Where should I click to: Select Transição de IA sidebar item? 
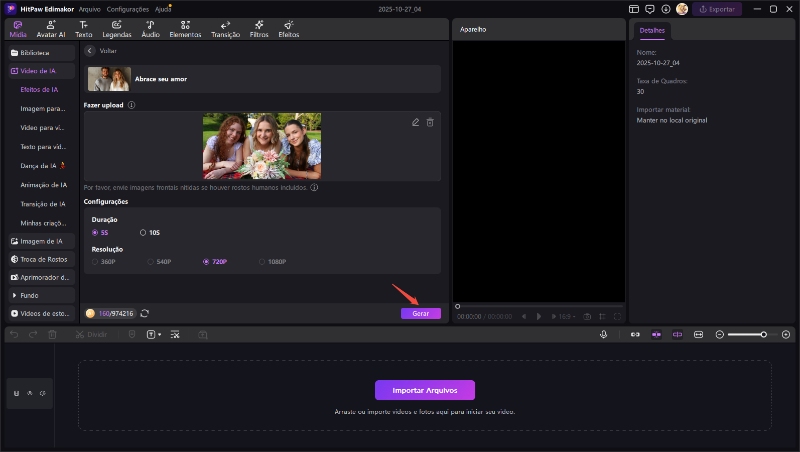[43, 204]
